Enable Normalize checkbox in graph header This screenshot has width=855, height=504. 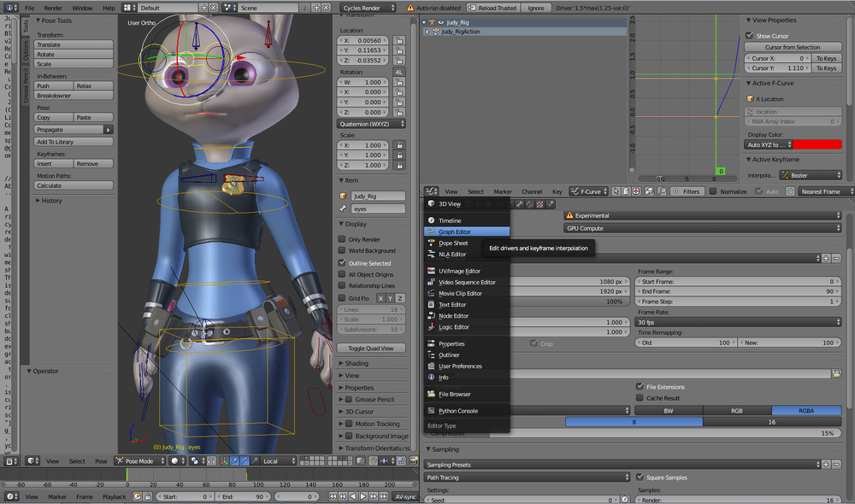coord(713,191)
